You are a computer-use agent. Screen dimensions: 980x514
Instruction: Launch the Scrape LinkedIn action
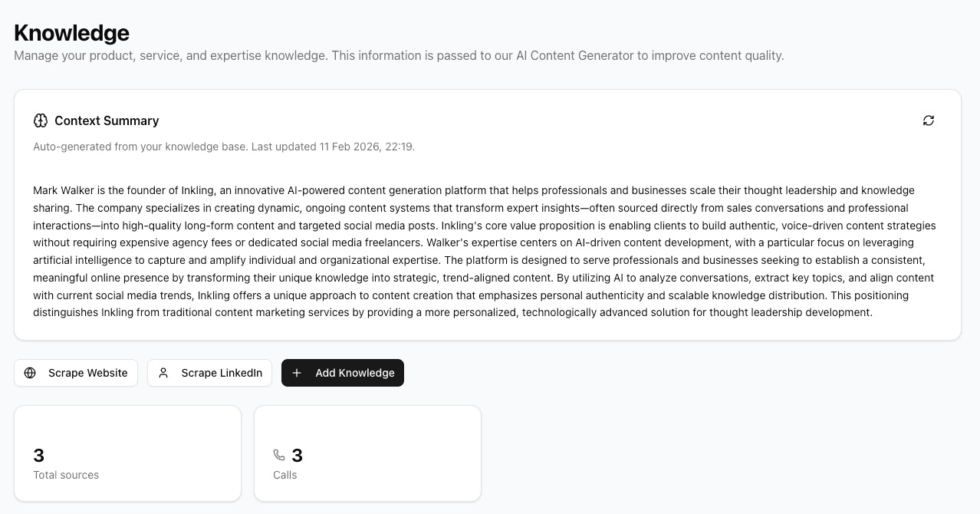click(x=209, y=373)
